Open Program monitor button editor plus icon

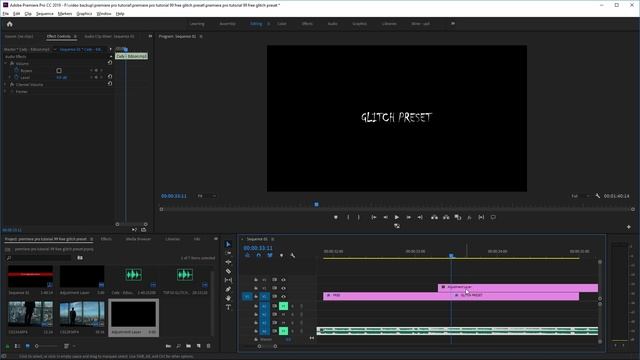tap(629, 227)
